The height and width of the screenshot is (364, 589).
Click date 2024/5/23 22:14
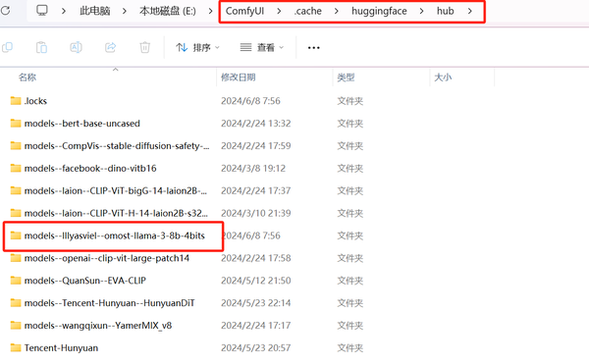click(x=256, y=303)
